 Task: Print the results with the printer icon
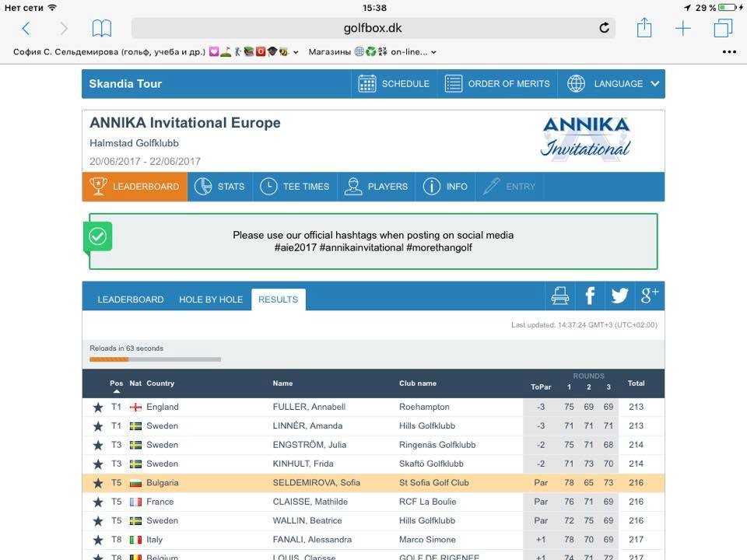[559, 296]
